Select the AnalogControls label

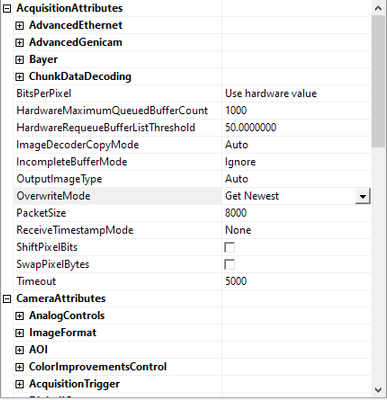tap(67, 316)
